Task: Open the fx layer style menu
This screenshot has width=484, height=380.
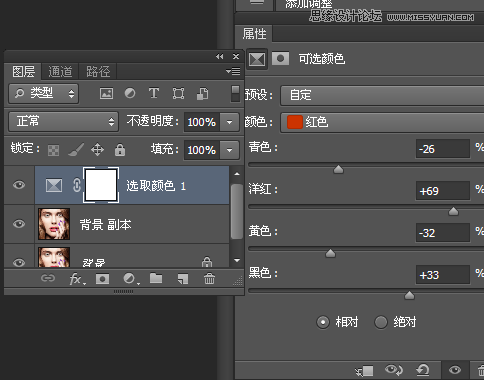Action: click(x=77, y=279)
